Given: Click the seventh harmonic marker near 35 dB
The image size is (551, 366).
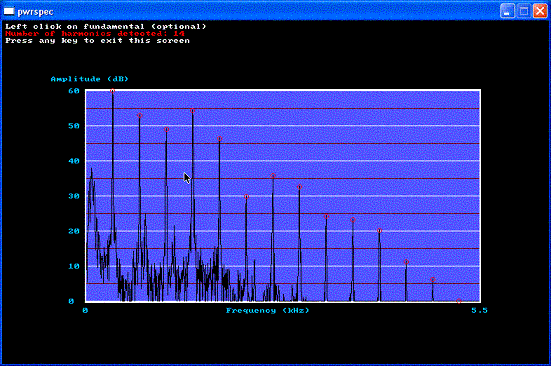Looking at the screenshot, I should (273, 176).
